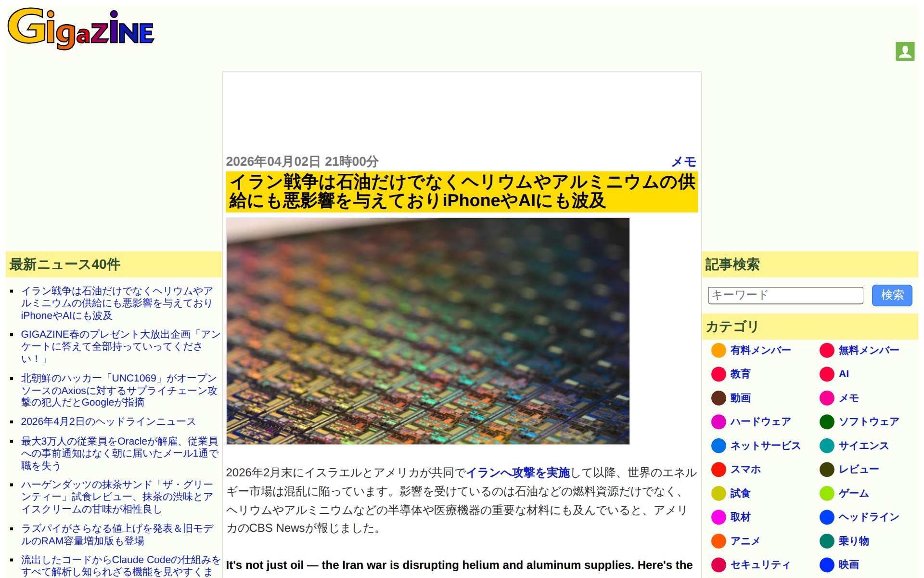Image resolution: width=924 pixels, height=578 pixels.
Task: Open the メモ link in the category list
Action: pos(848,398)
